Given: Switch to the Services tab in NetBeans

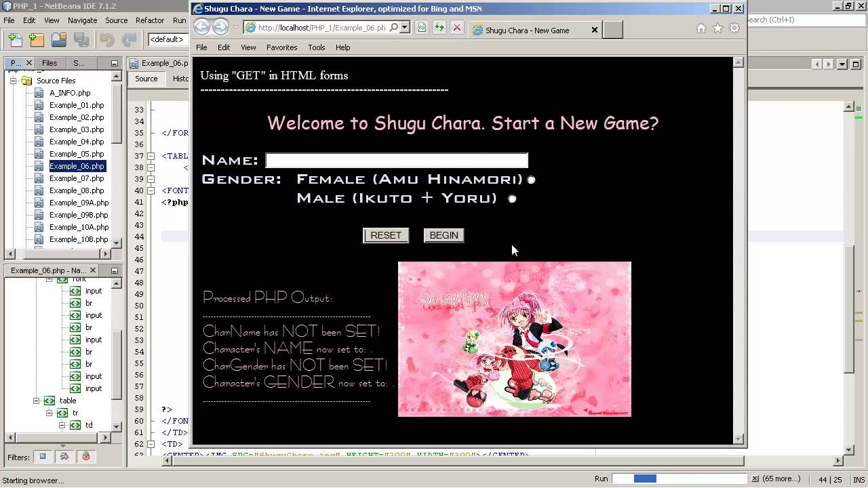Looking at the screenshot, I should click(x=79, y=63).
